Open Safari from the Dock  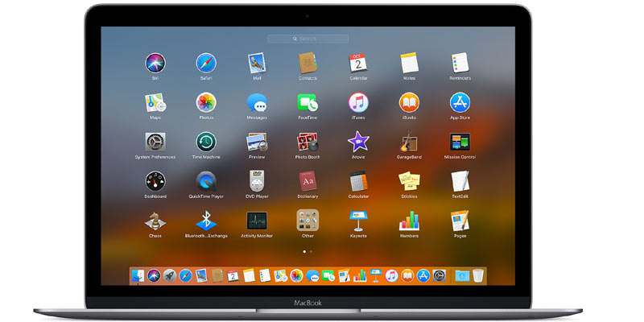pos(186,275)
